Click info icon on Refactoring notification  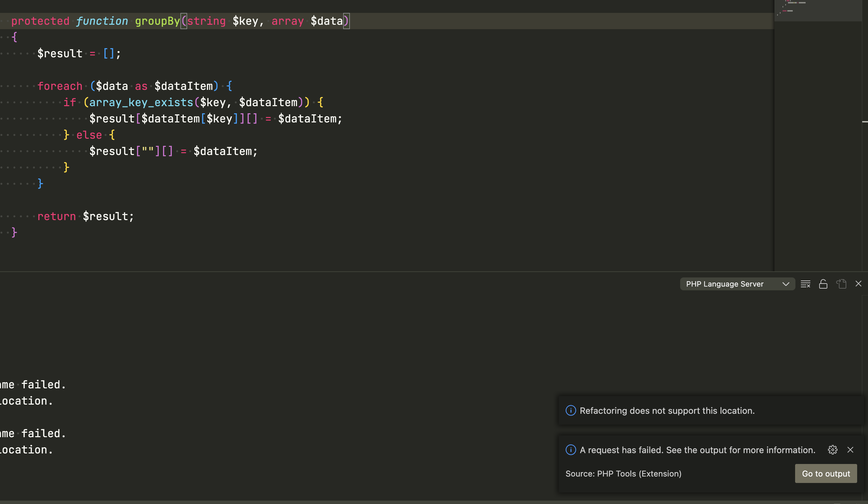click(x=571, y=411)
